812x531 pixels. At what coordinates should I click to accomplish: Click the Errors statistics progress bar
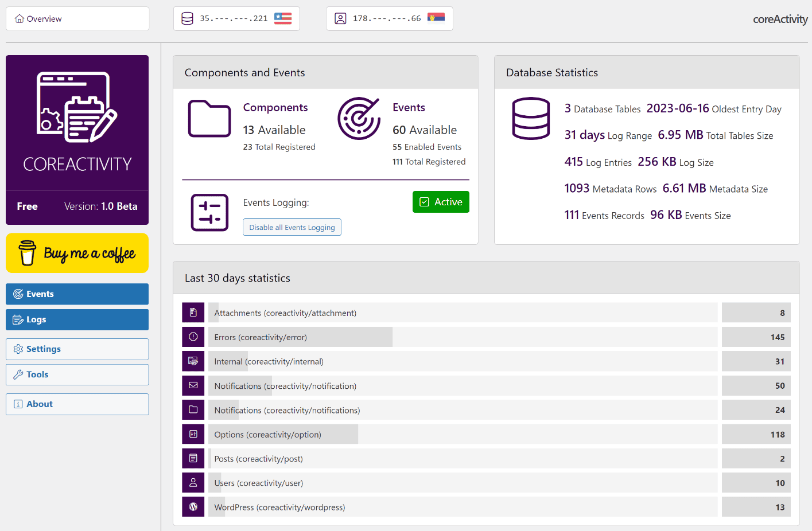click(x=463, y=337)
